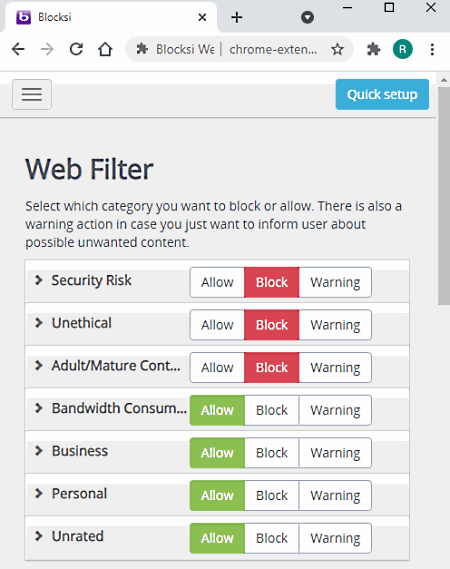
Task: Expand the Personal category
Action: pos(38,494)
